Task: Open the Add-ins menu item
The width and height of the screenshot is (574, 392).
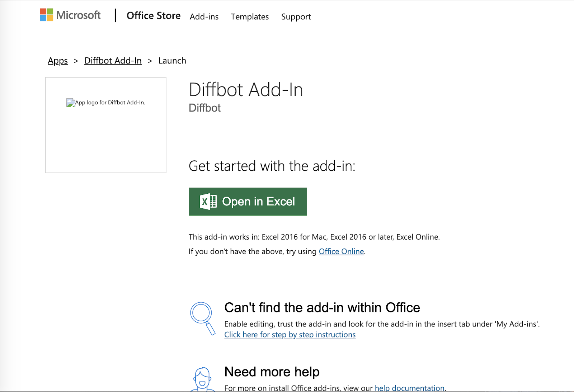Action: (x=204, y=17)
